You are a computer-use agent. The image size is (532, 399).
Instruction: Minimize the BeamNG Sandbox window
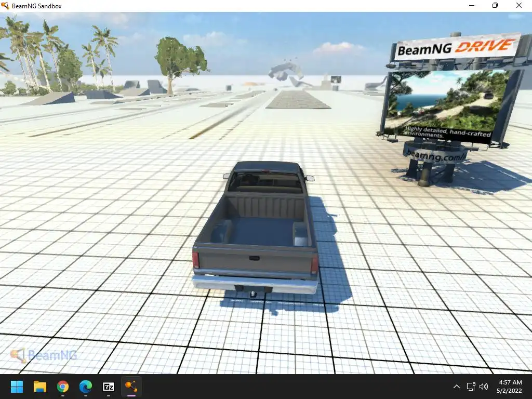pyautogui.click(x=472, y=5)
